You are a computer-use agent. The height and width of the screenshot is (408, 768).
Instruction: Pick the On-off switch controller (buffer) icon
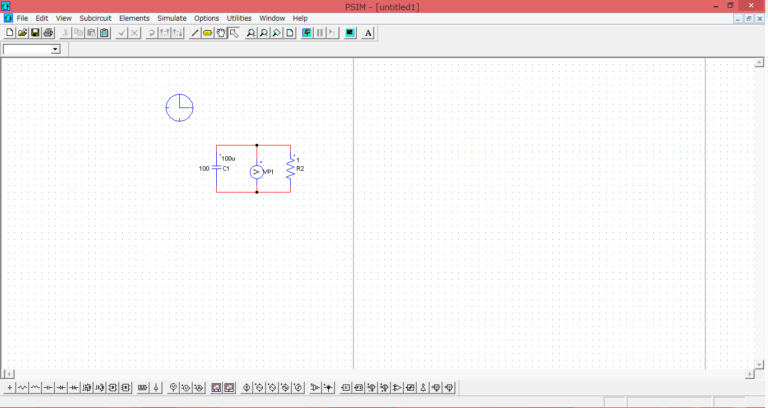point(315,387)
